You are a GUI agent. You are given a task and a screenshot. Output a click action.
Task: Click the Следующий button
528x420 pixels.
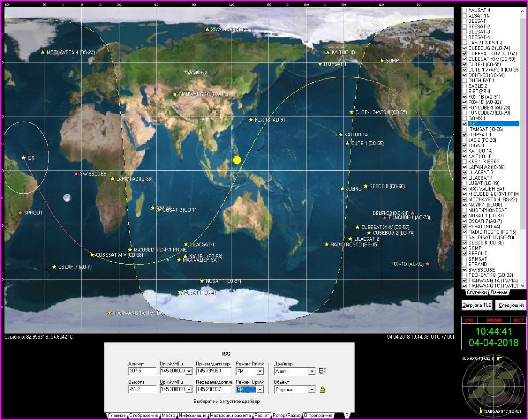pos(510,305)
